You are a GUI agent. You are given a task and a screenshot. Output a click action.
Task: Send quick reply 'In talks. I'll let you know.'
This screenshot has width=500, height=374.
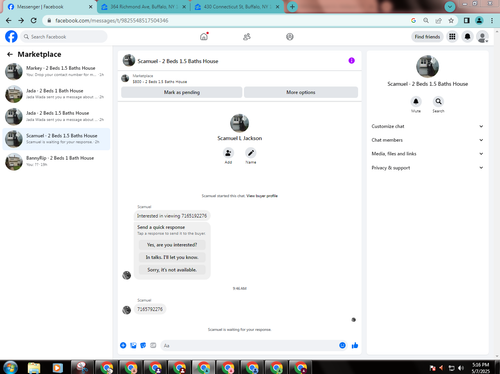tap(172, 257)
